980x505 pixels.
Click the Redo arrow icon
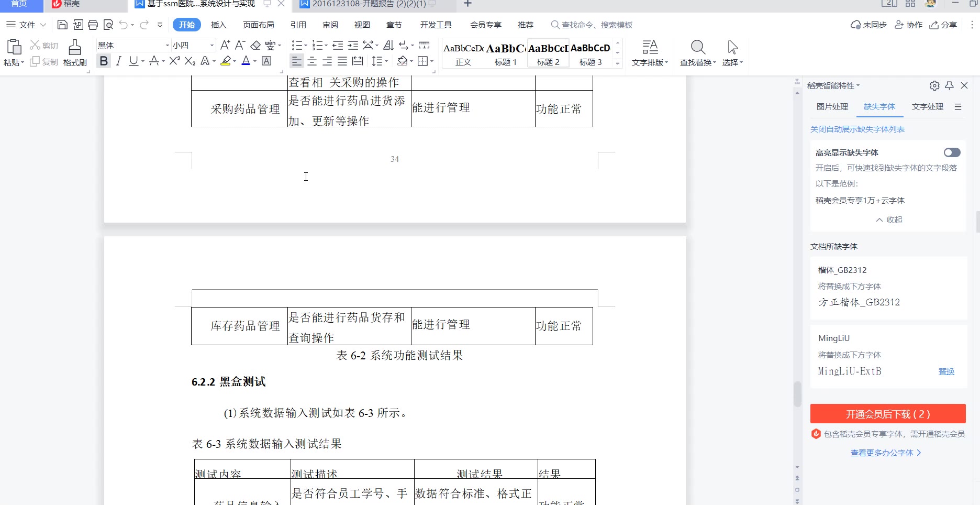tap(144, 25)
